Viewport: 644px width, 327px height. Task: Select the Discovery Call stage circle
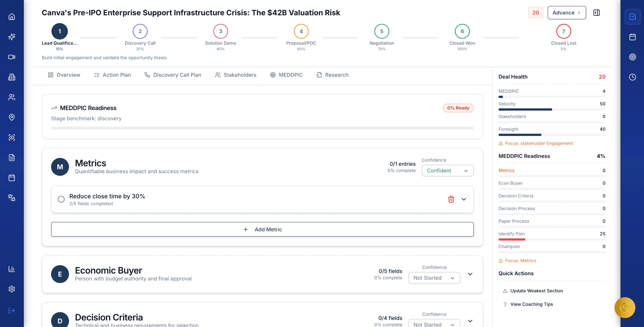coord(140,31)
